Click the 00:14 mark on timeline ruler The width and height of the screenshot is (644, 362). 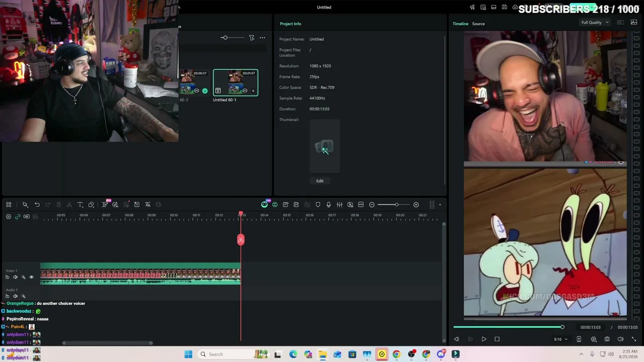(x=264, y=215)
